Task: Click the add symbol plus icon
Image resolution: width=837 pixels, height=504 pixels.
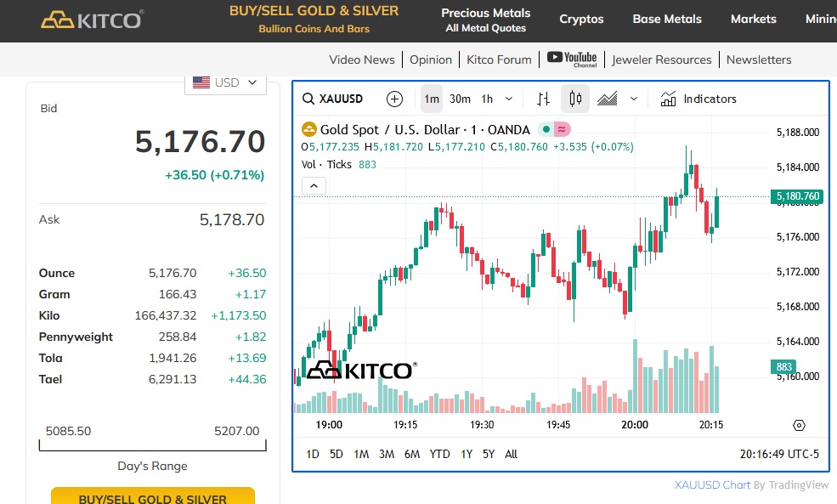Action: pyautogui.click(x=394, y=99)
